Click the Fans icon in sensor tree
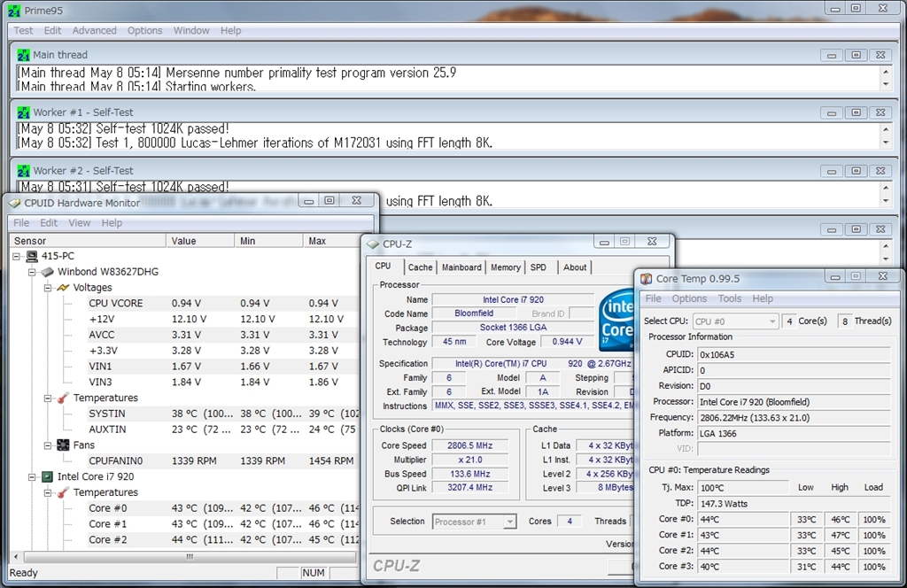 (63, 445)
